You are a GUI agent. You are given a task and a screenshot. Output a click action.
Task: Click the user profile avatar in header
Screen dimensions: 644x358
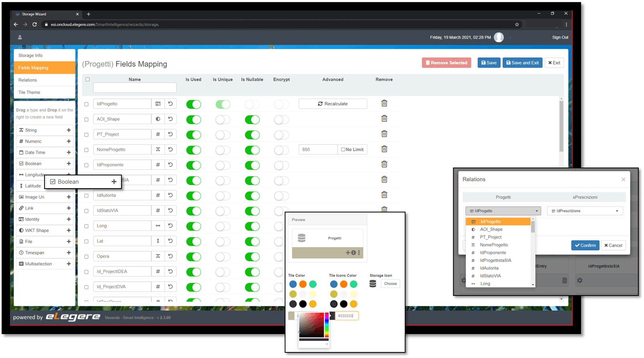pyautogui.click(x=499, y=37)
